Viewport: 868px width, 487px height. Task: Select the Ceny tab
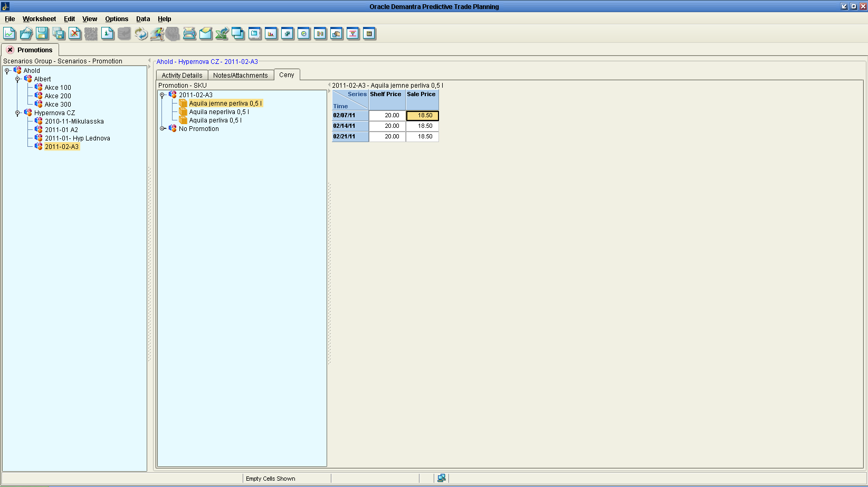(287, 74)
